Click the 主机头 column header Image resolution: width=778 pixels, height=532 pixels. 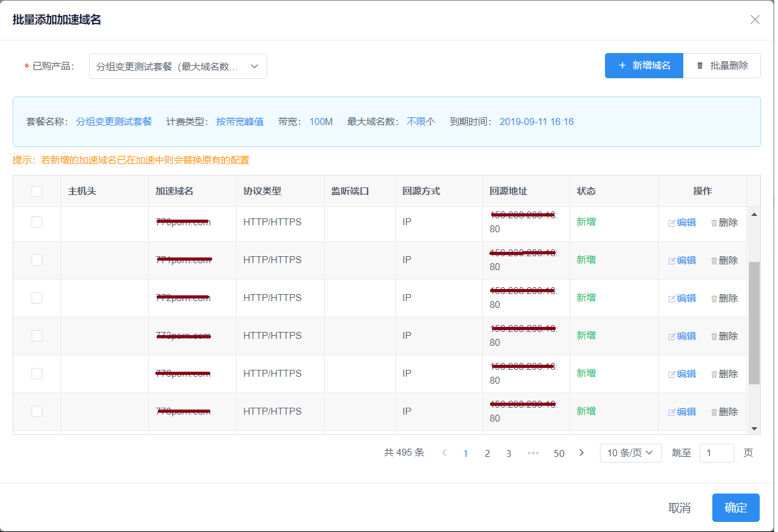[x=82, y=191]
